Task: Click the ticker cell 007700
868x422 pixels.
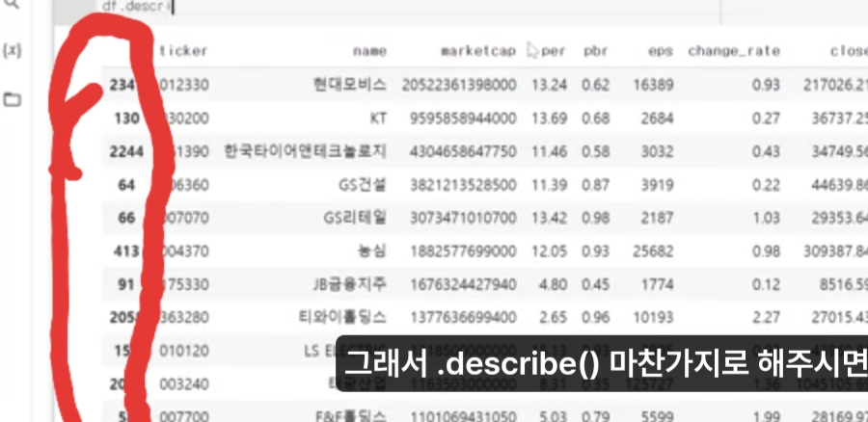Action: (183, 416)
